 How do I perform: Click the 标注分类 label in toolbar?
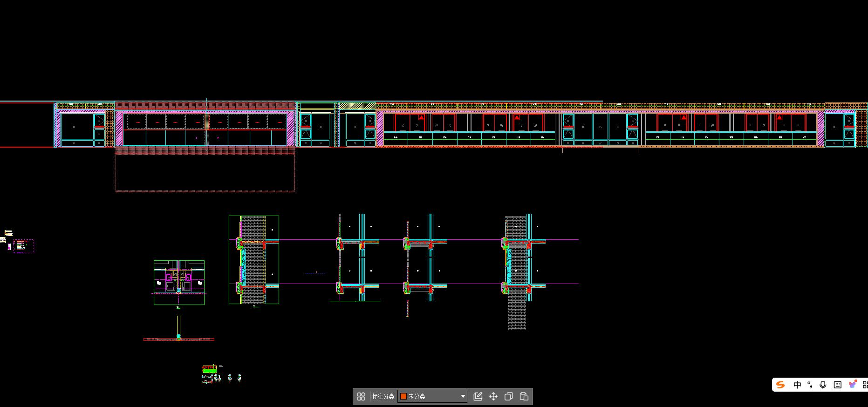(383, 396)
